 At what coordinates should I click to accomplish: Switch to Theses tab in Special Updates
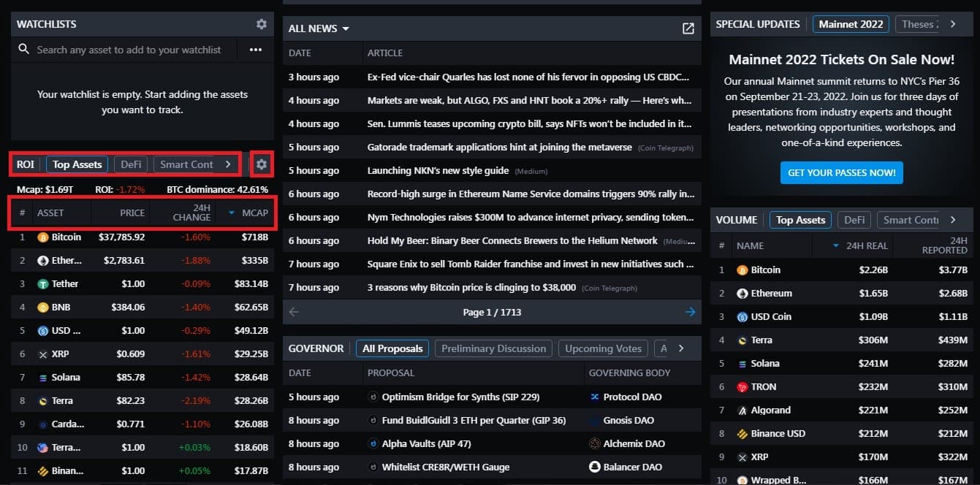pos(917,24)
